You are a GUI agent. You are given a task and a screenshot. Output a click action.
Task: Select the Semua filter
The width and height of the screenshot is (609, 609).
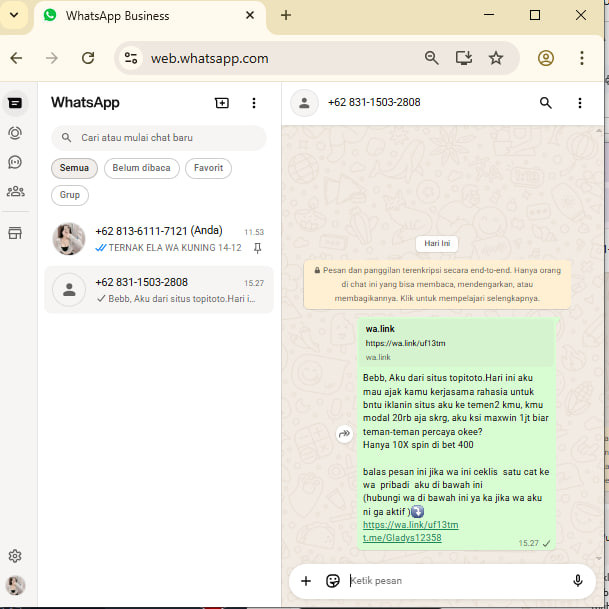pos(74,168)
